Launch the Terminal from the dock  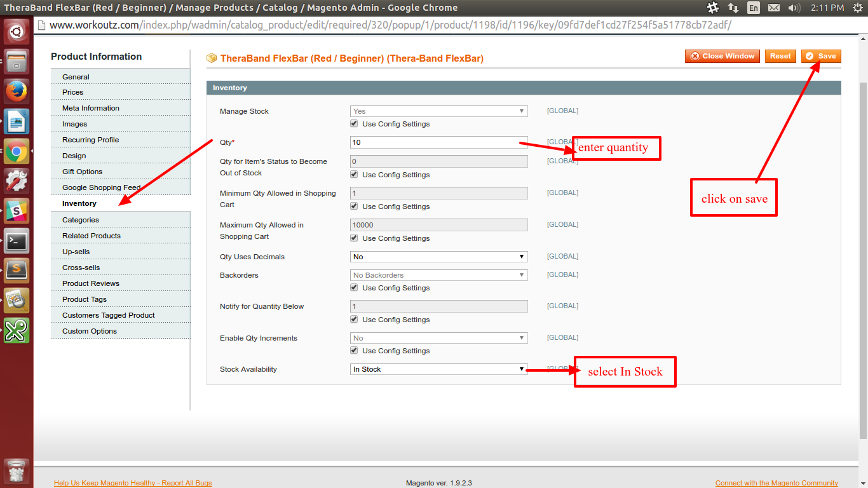17,241
